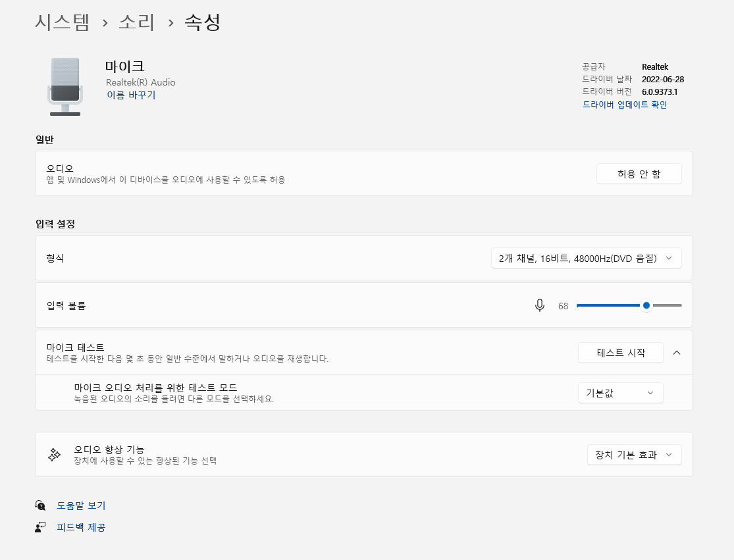Click driver date 2022-06-28
The image size is (734, 560).
click(663, 79)
